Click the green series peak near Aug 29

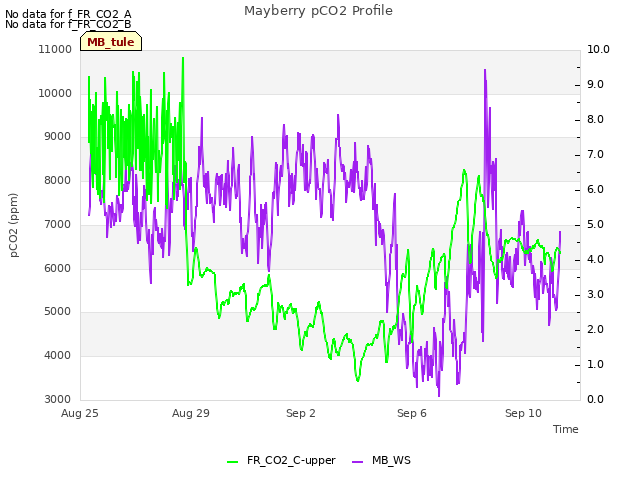coord(183,58)
